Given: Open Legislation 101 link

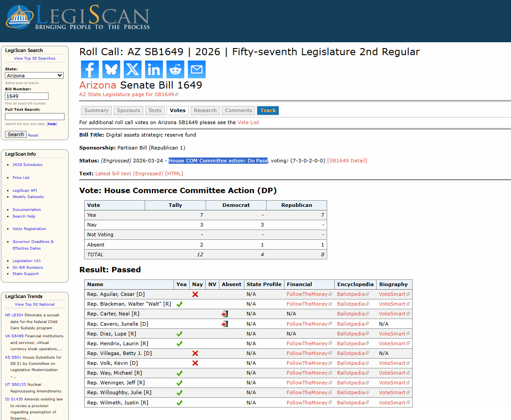Looking at the screenshot, I should click(27, 261).
